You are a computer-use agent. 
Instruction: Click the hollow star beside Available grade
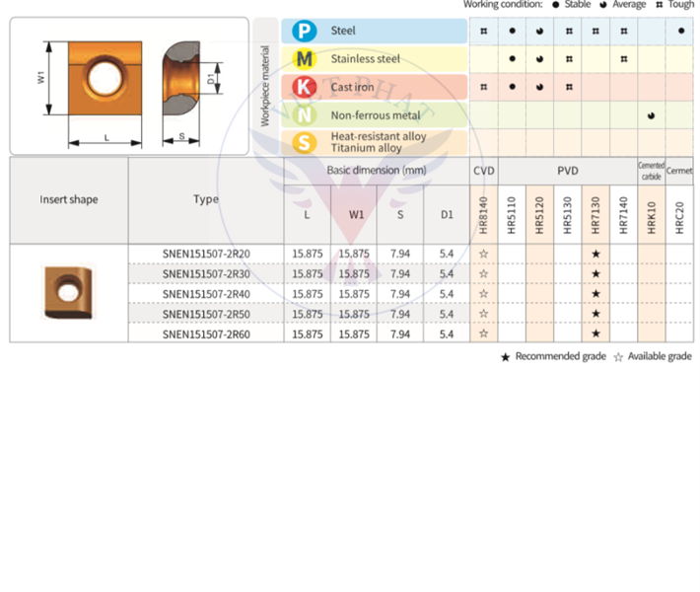pos(618,357)
